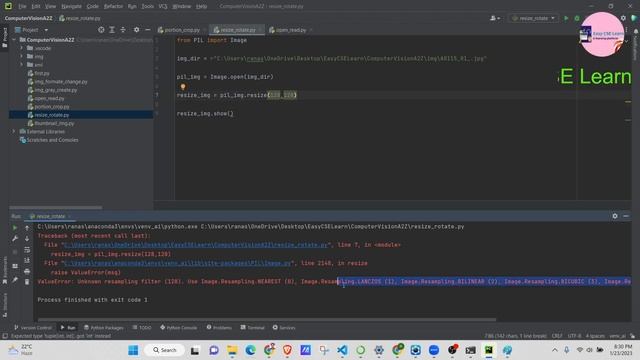The width and height of the screenshot is (640, 360).
Task: Click the Windows Start button
Action: (133, 350)
